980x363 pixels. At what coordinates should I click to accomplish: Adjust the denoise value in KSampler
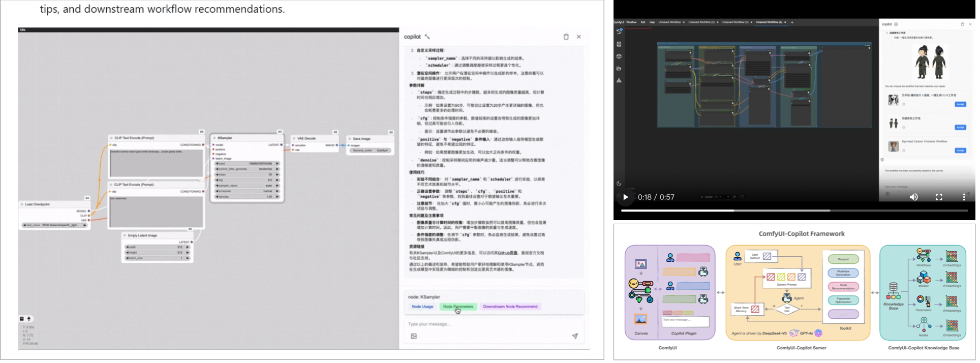(247, 197)
